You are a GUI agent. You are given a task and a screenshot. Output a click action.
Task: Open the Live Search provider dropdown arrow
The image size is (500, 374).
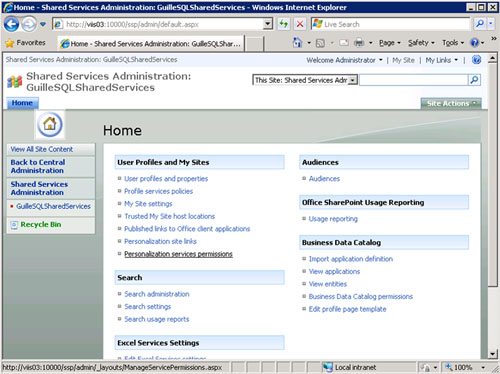click(x=490, y=24)
